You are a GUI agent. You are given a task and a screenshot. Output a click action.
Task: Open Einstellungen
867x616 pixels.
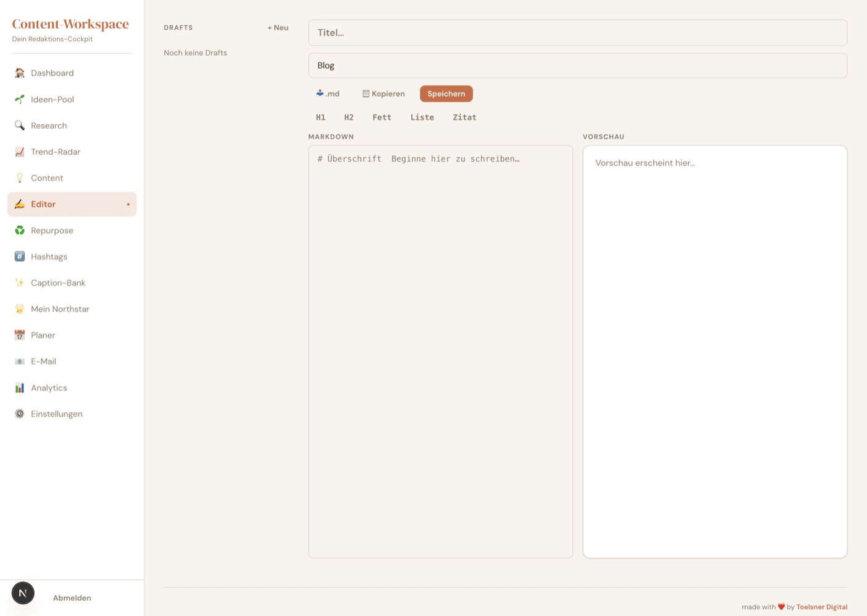[72, 414]
